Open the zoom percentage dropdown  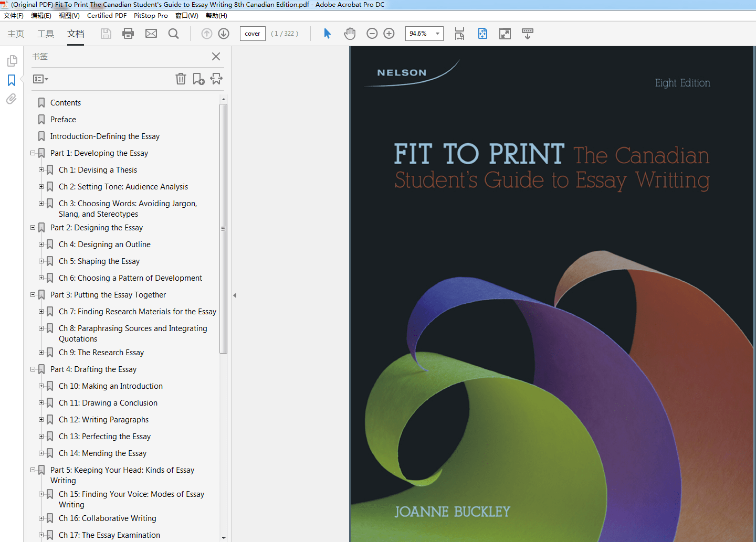437,34
